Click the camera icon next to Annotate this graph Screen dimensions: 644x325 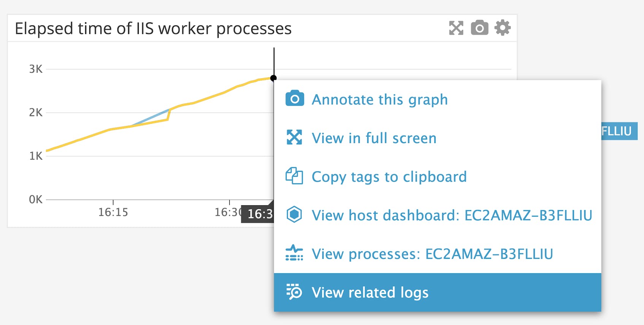point(294,98)
